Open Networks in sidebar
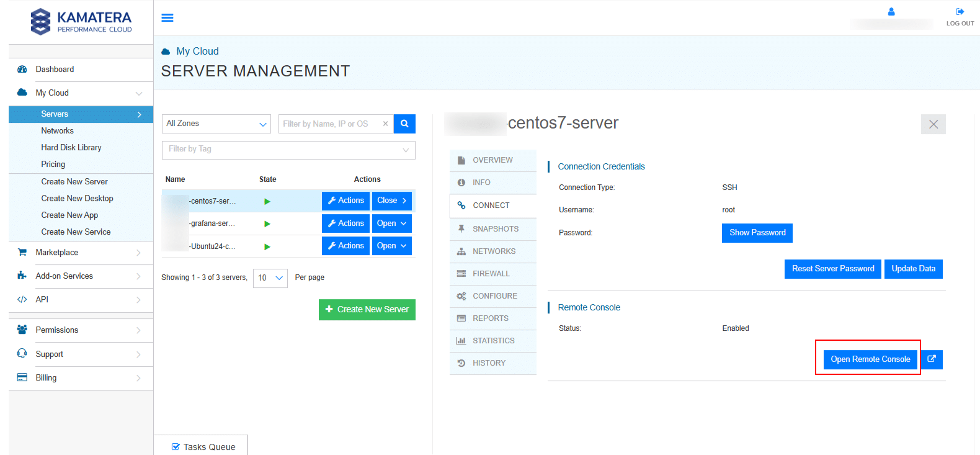980x455 pixels. click(x=58, y=131)
